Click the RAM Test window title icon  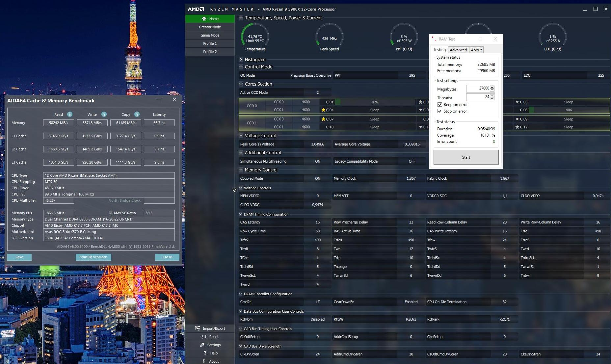tap(434, 39)
